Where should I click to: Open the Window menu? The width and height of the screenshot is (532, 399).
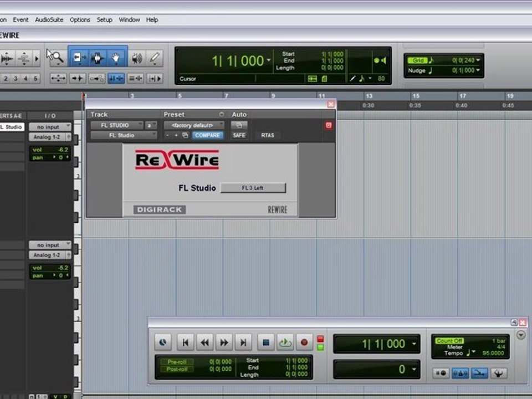(129, 20)
